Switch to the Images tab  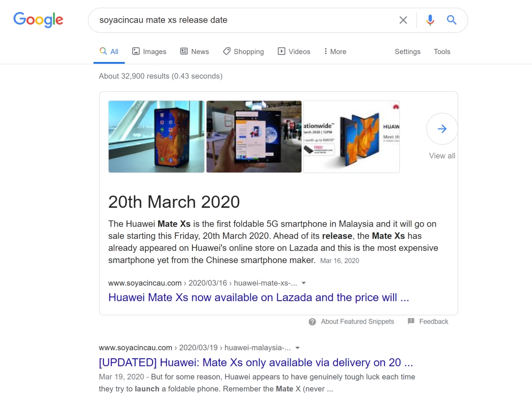(149, 51)
